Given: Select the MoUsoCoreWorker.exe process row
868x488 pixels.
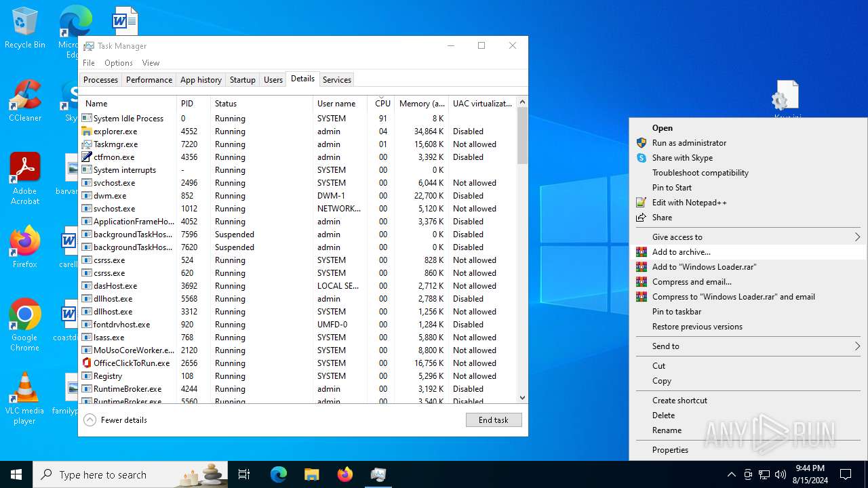Looking at the screenshot, I should point(298,350).
